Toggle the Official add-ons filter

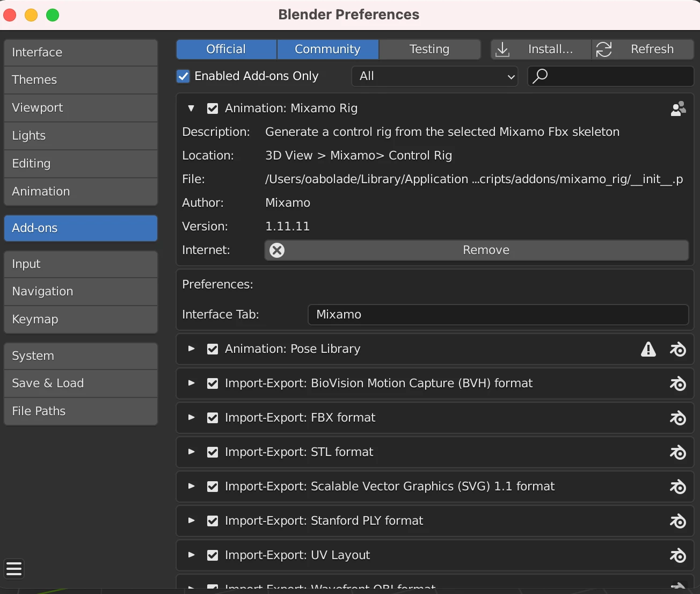(x=226, y=49)
